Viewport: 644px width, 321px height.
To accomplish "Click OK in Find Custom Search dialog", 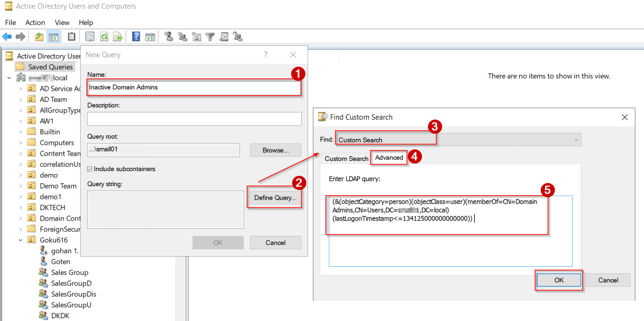I will tap(559, 280).
